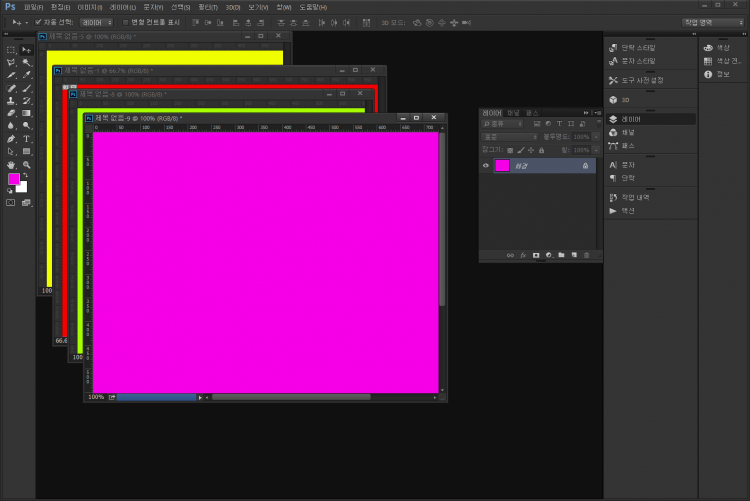
Task: Enable 변형 컨트롤 표시 checkbox
Action: 124,21
